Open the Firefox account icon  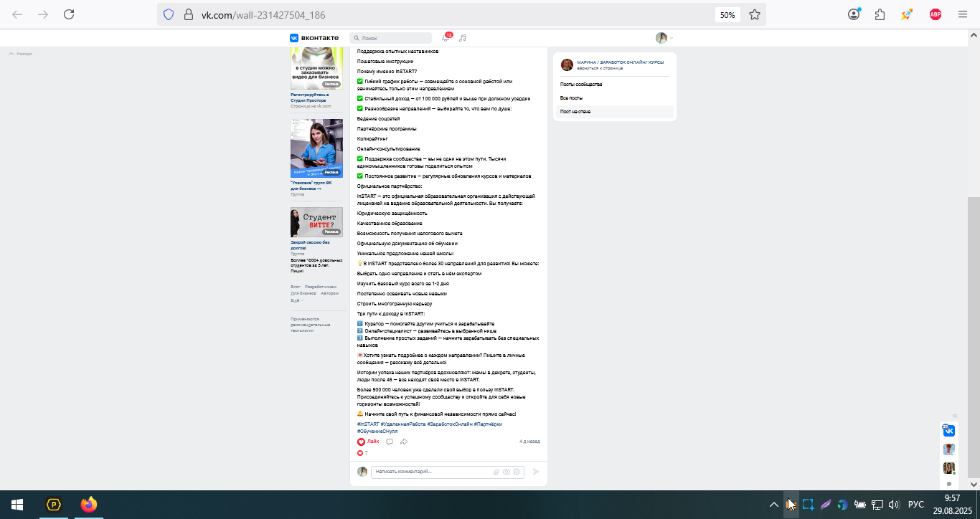[854, 14]
